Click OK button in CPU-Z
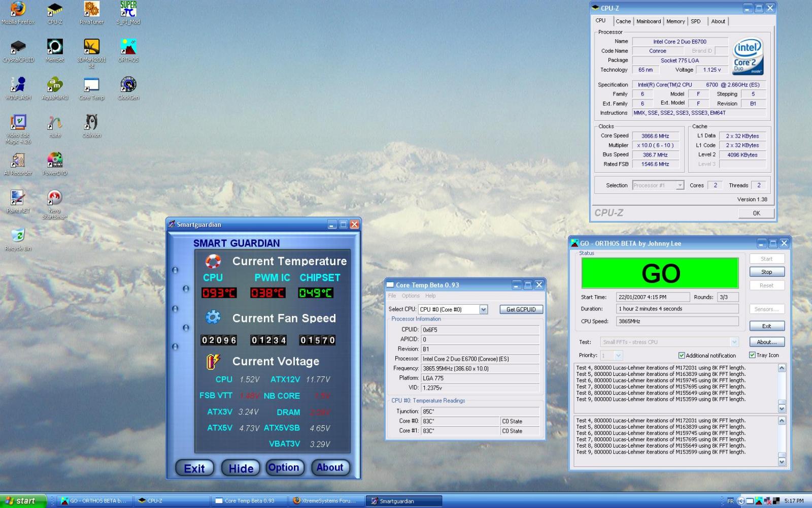 point(756,213)
